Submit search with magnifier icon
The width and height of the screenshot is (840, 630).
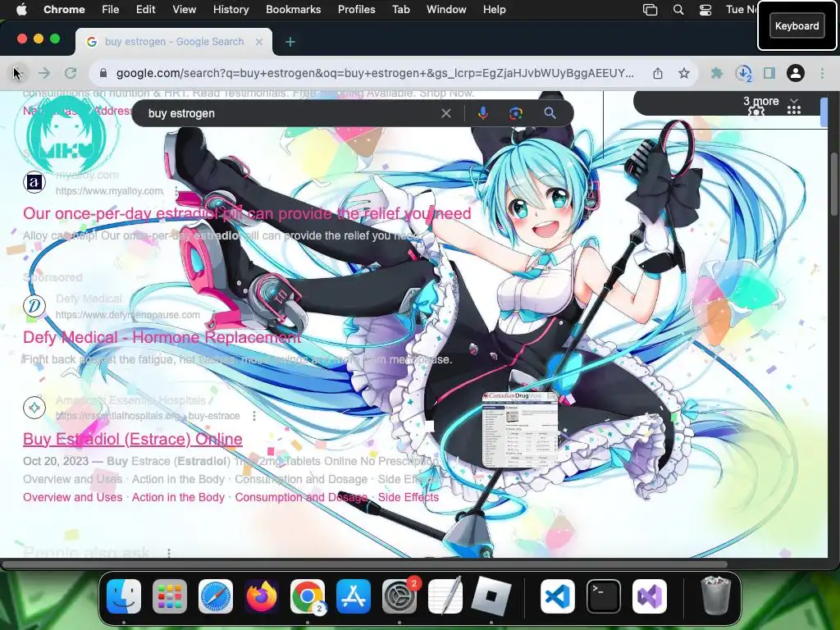(550, 113)
